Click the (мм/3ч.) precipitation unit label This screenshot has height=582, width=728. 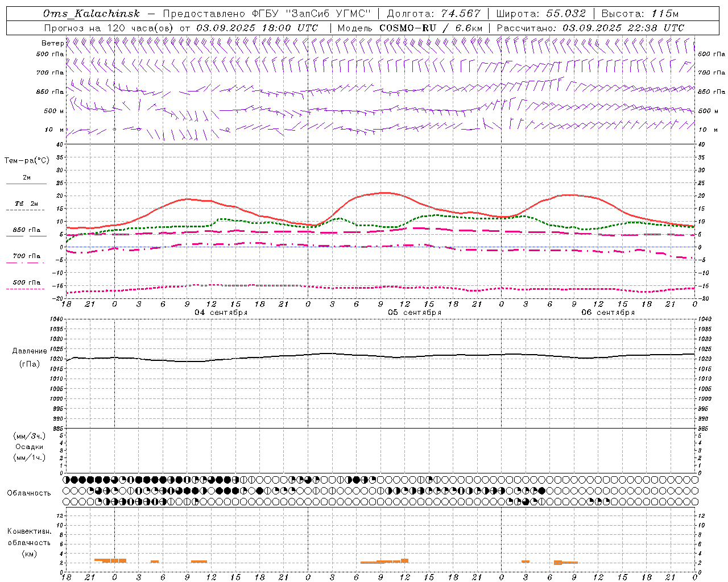pos(30,436)
